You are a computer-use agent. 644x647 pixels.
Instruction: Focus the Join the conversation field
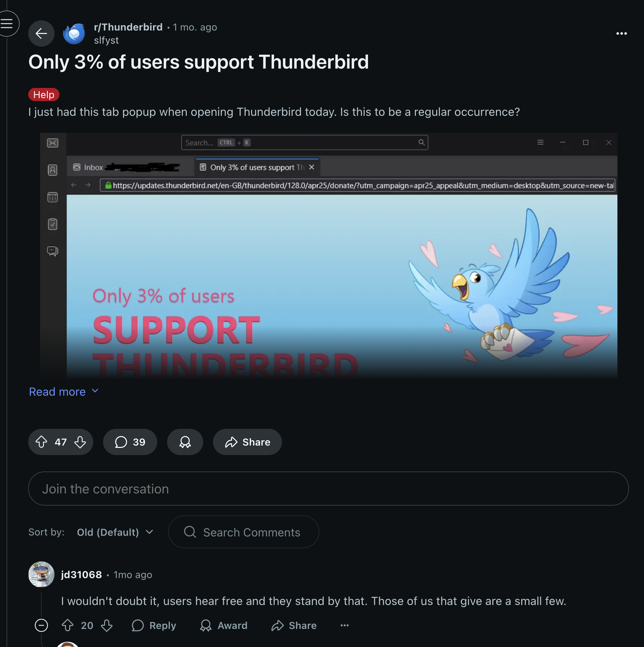point(328,489)
